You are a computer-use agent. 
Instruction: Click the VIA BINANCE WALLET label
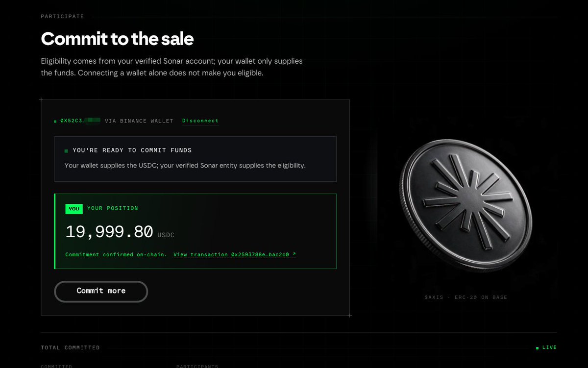tap(139, 121)
